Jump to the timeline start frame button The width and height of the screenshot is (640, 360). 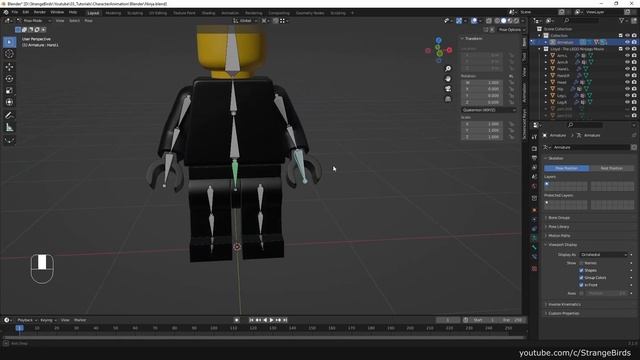click(251, 320)
